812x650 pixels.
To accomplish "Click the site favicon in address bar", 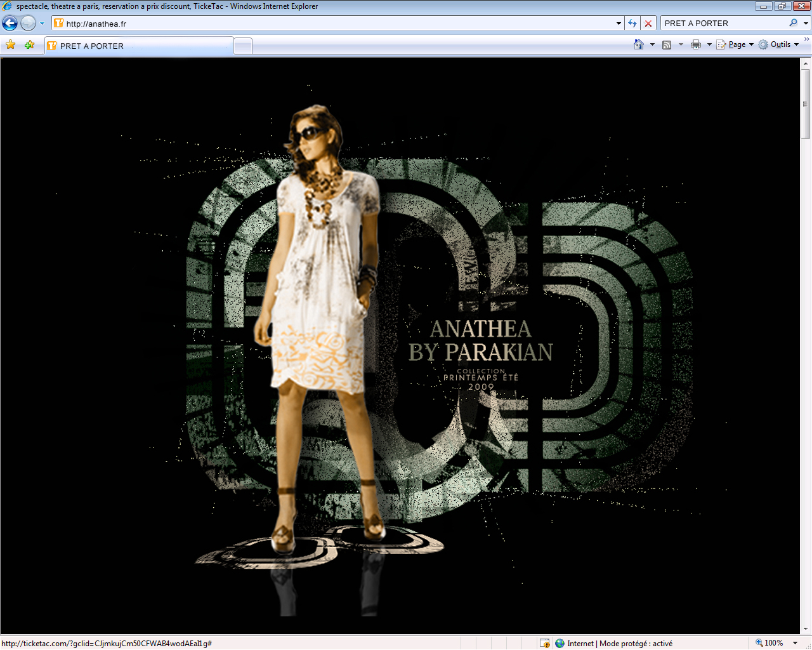I will click(58, 23).
